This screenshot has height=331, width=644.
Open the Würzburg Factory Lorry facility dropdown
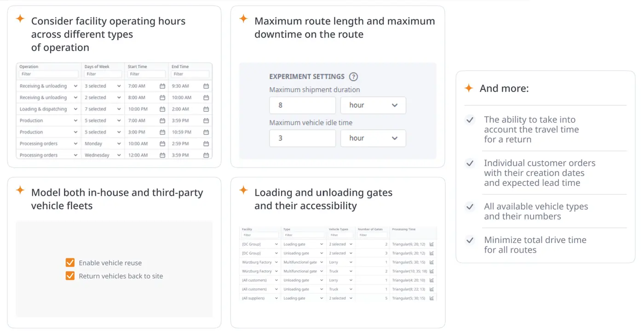pos(260,262)
